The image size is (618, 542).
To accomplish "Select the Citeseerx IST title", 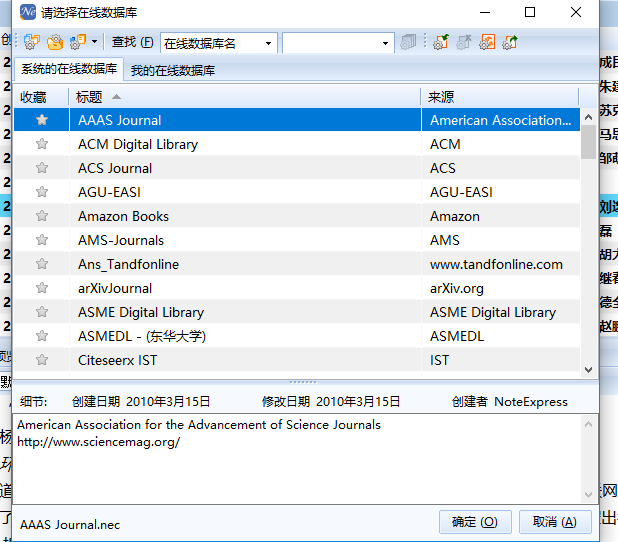I will [x=117, y=360].
